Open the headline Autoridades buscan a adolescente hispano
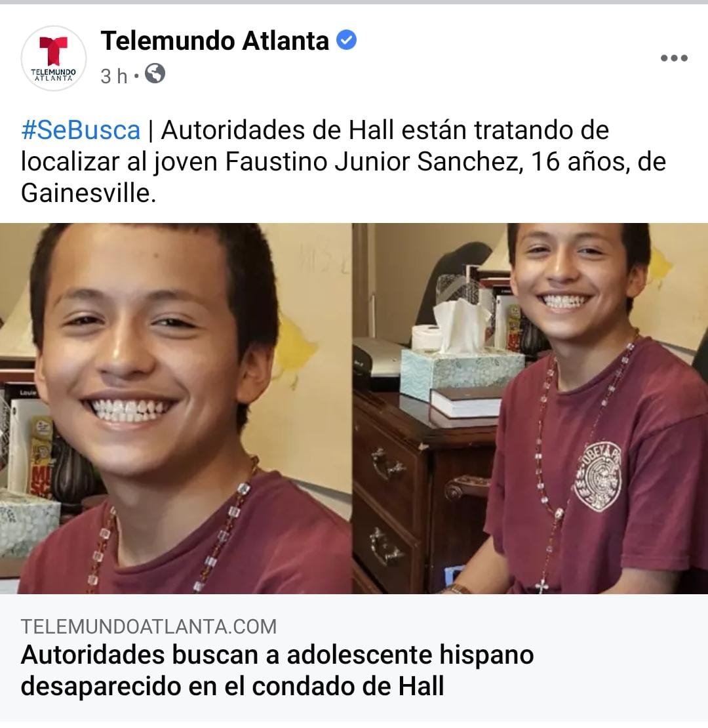Image resolution: width=708 pixels, height=728 pixels. coord(277,655)
